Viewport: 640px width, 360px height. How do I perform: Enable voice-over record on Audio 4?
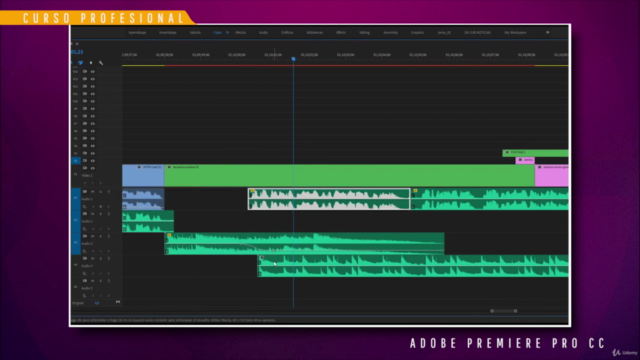109,258
